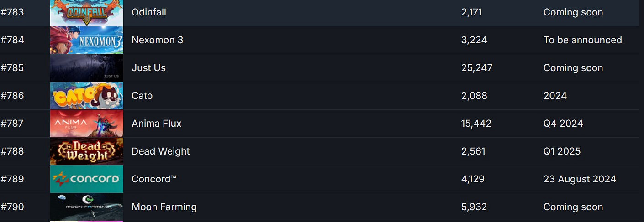Go to the Nexomon 3 page
Screen dimensions: 644x222
point(157,40)
